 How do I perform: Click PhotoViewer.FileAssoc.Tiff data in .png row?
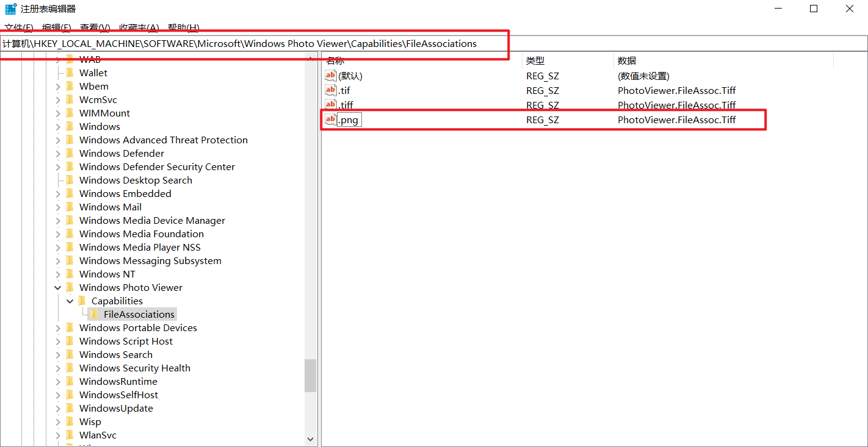pos(677,120)
